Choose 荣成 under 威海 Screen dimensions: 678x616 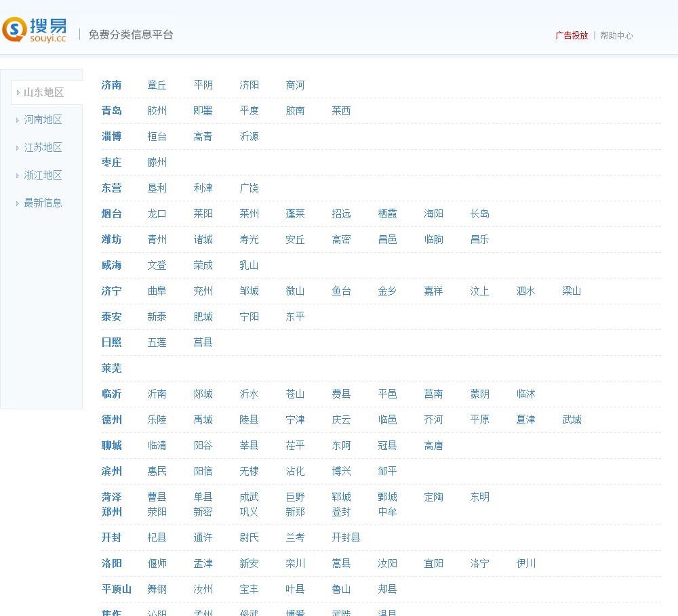click(203, 266)
